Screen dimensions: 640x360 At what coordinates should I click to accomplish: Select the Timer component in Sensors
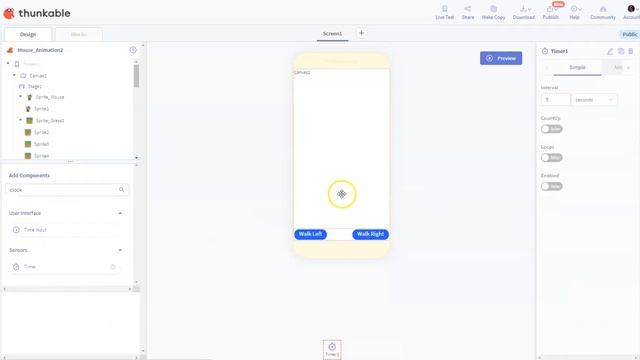(x=64, y=267)
